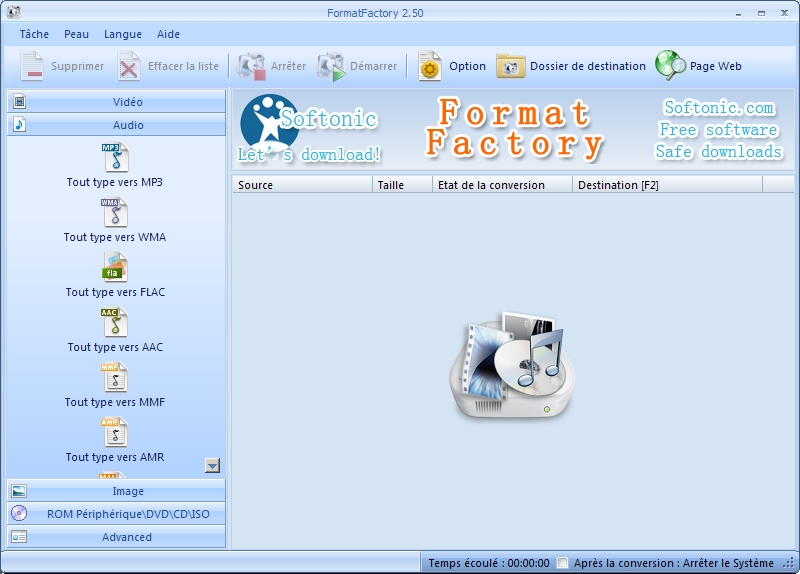The height and width of the screenshot is (574, 800).
Task: Click 'Tout type vers AMR' text
Action: [115, 457]
